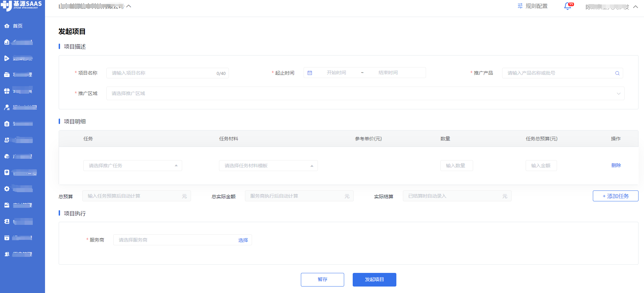
Task: Go to 首页 in the sidebar
Action: tap(18, 26)
